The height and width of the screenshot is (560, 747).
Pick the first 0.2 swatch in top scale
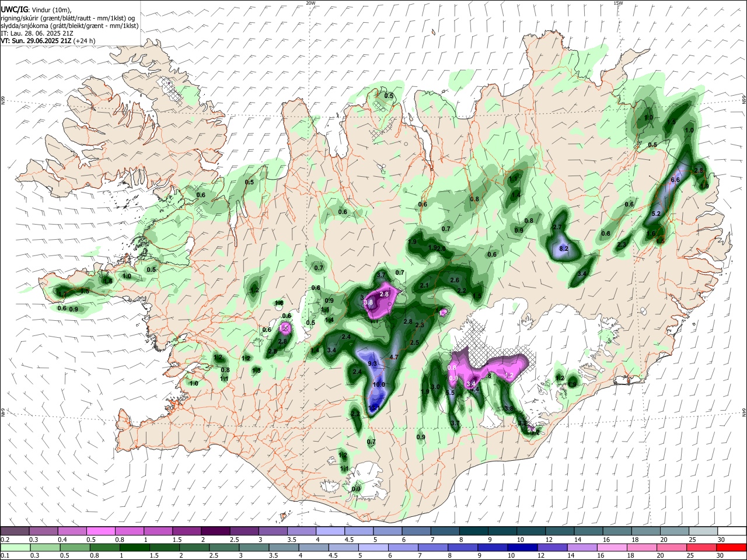pos(15,531)
